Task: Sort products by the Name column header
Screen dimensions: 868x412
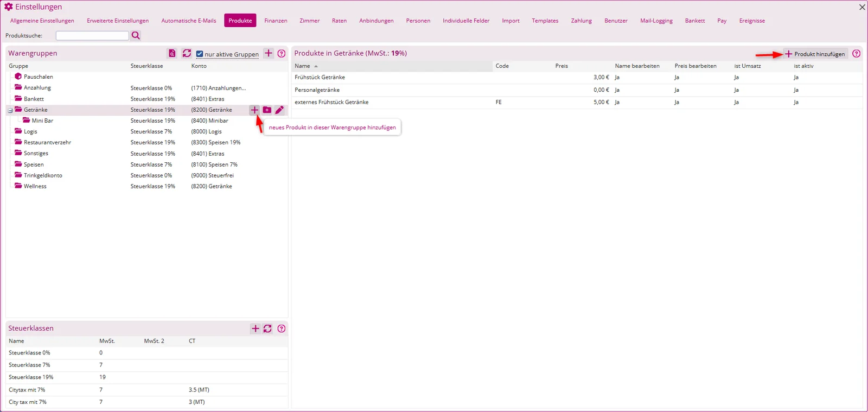Action: click(x=393, y=66)
